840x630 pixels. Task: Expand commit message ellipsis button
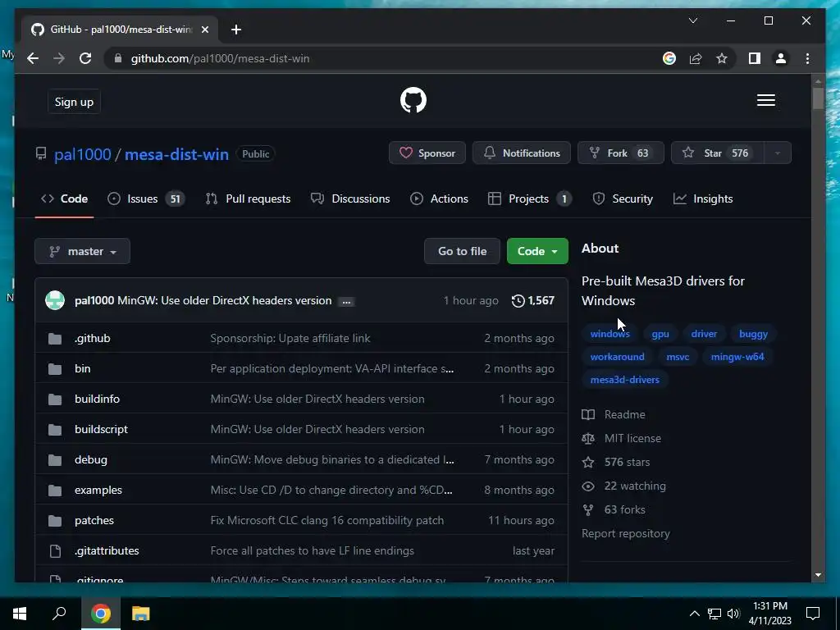coord(347,302)
